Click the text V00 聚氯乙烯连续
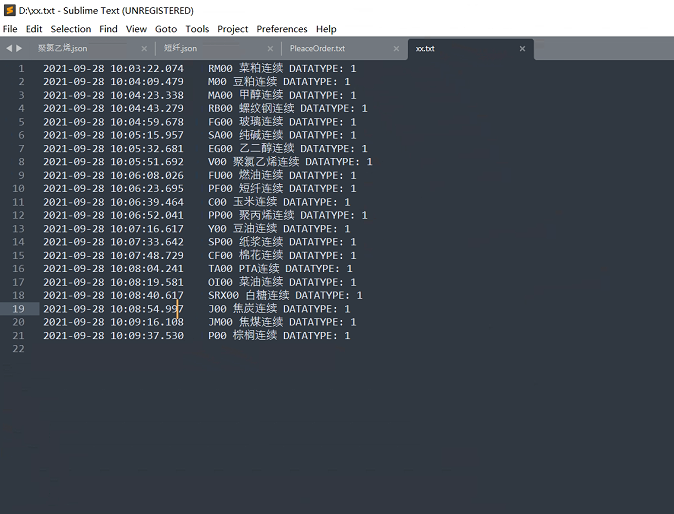 [x=254, y=162]
